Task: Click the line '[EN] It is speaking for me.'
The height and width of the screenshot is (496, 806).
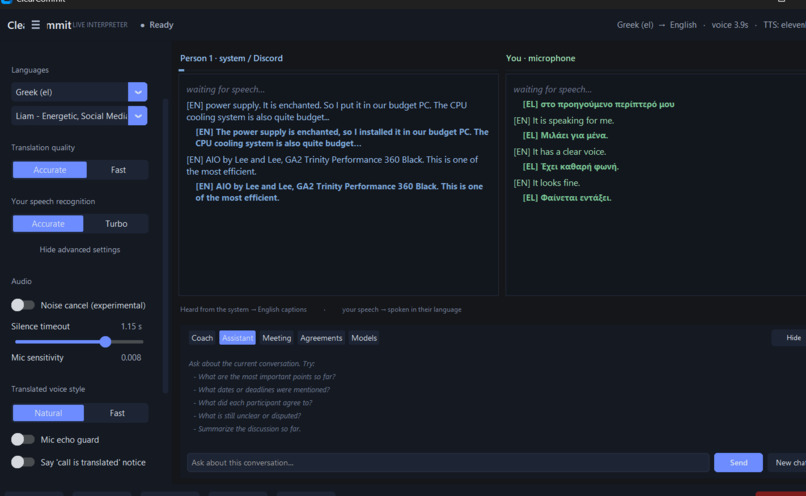Action: pyautogui.click(x=563, y=120)
